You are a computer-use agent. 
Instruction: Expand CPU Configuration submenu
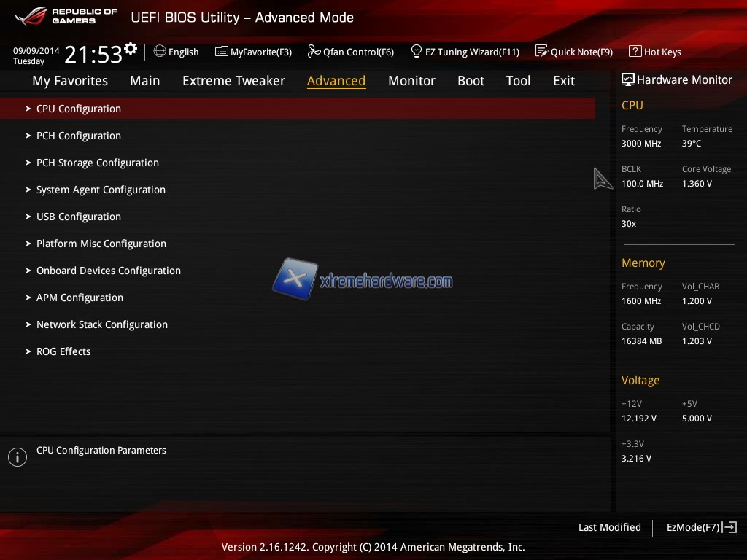point(79,109)
